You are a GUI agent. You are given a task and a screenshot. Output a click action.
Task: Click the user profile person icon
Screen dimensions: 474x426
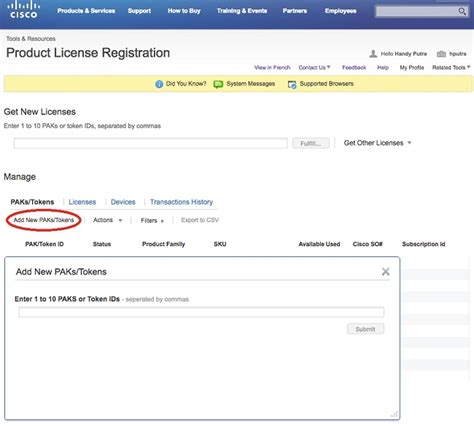373,54
